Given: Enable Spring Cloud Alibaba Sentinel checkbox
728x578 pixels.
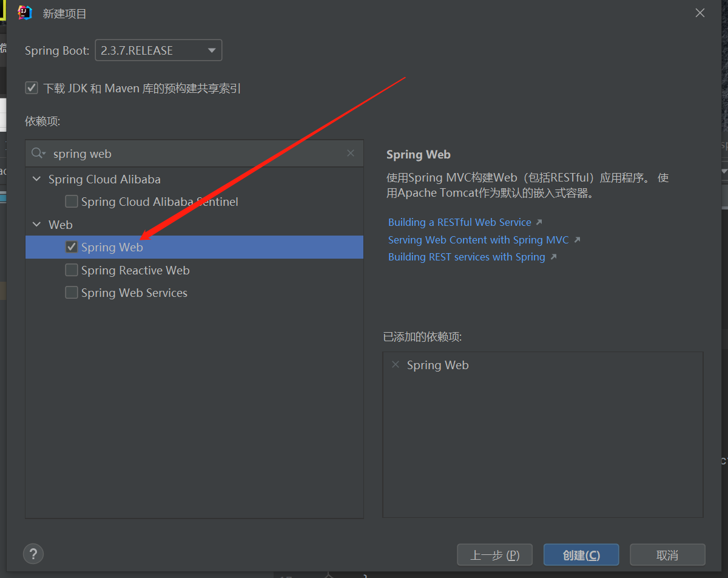Looking at the screenshot, I should pyautogui.click(x=72, y=202).
